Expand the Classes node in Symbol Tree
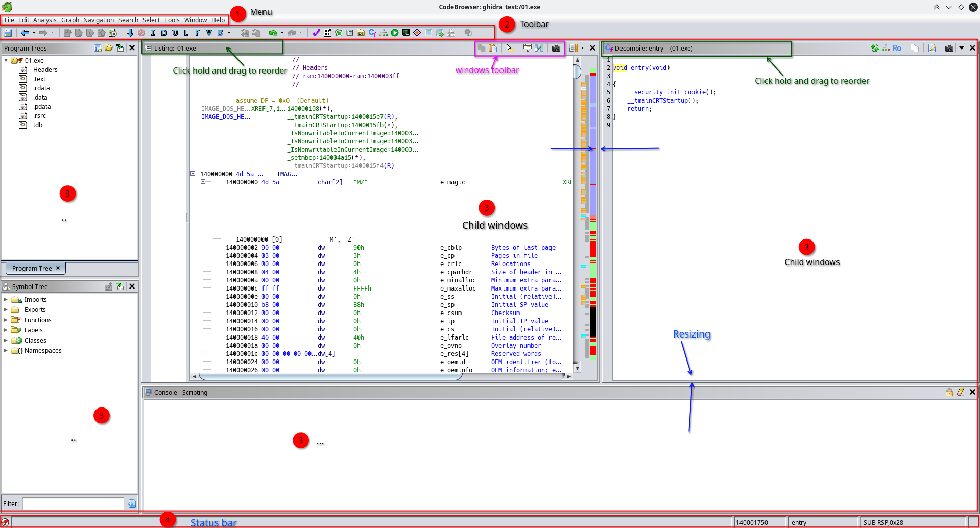Screen dimensions: 980x528 (x=6, y=341)
